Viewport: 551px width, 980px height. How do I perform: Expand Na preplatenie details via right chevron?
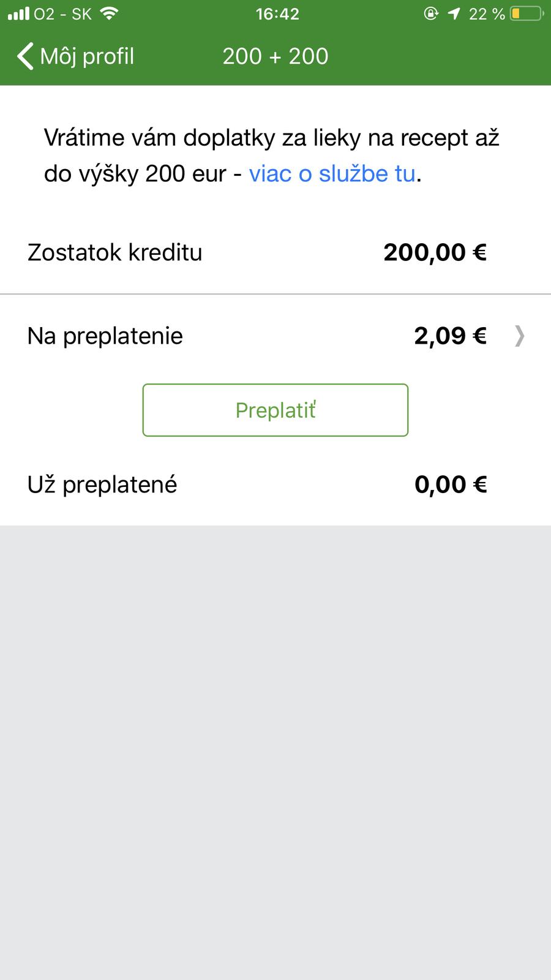coord(519,336)
